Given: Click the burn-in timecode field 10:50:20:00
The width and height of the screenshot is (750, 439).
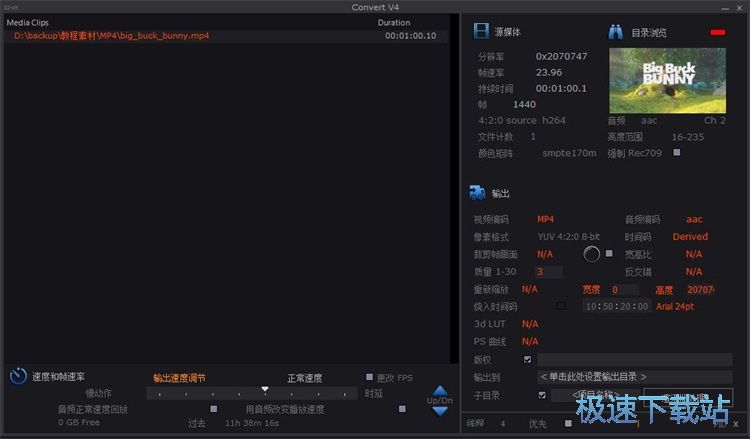Looking at the screenshot, I should 617,306.
